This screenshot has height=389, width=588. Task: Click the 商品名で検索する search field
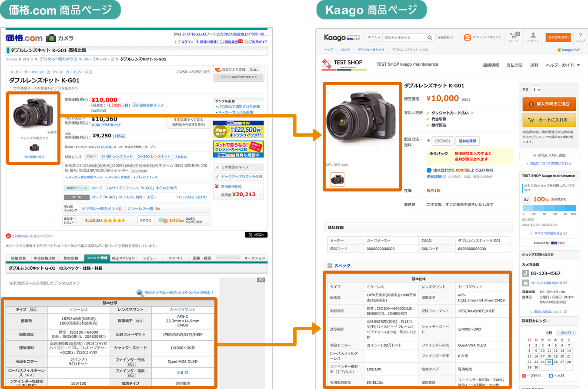403,37
